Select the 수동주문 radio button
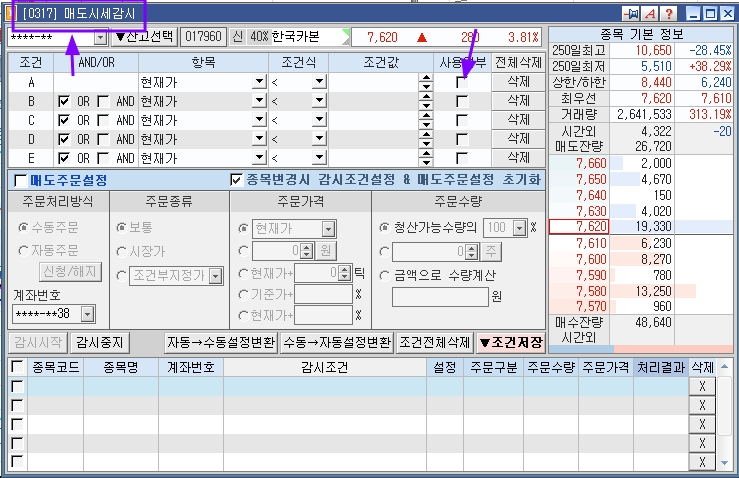Screen dimensions: 739x478 pyautogui.click(x=23, y=228)
